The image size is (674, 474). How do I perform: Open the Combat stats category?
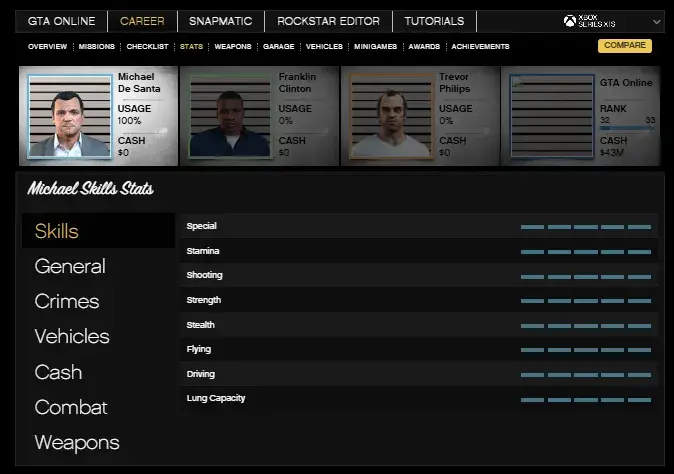[71, 407]
